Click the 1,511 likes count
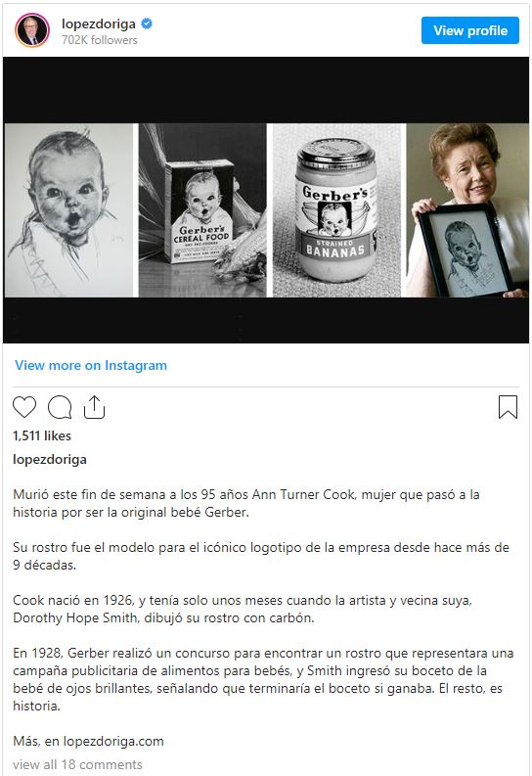This screenshot has width=532, height=776. click(x=42, y=435)
